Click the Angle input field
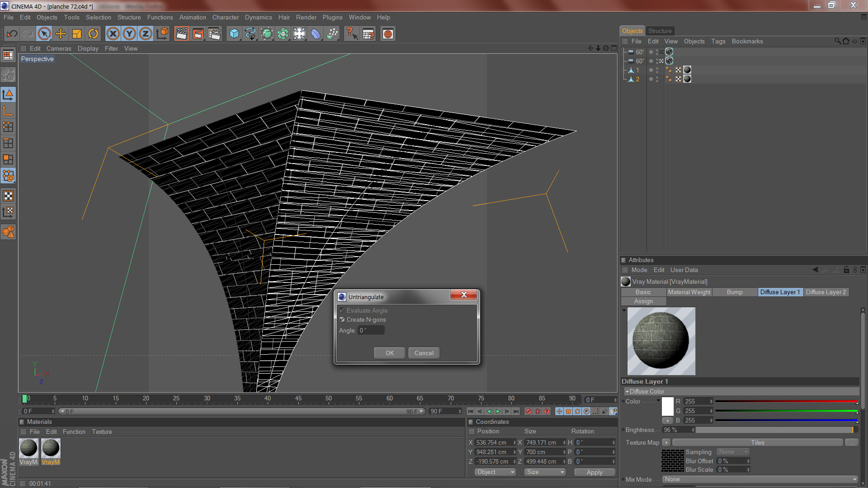This screenshot has width=868, height=488. (371, 330)
